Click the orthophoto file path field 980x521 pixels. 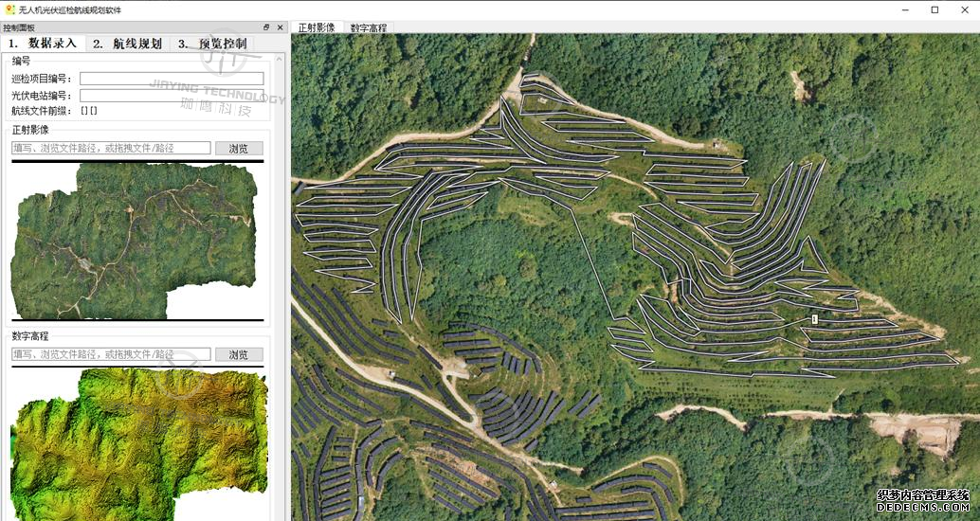pos(111,148)
